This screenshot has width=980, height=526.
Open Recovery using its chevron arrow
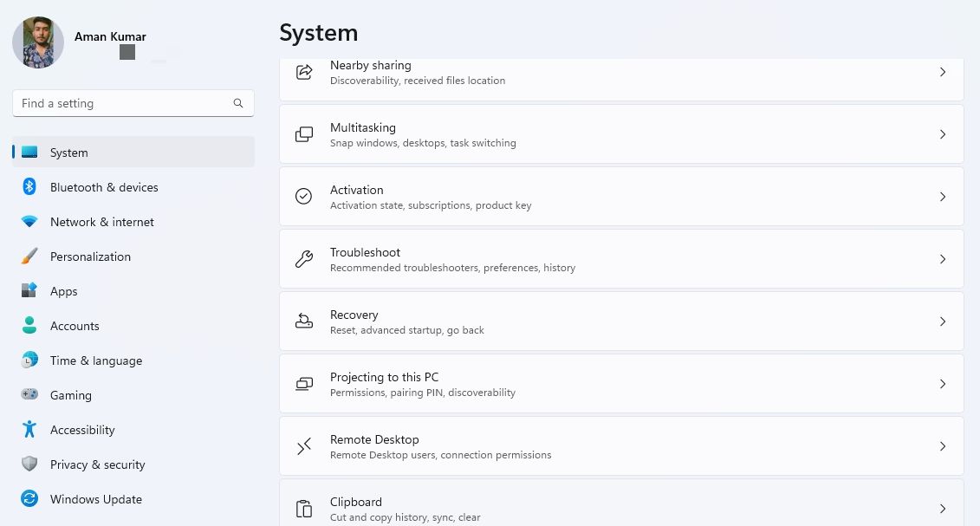(943, 321)
